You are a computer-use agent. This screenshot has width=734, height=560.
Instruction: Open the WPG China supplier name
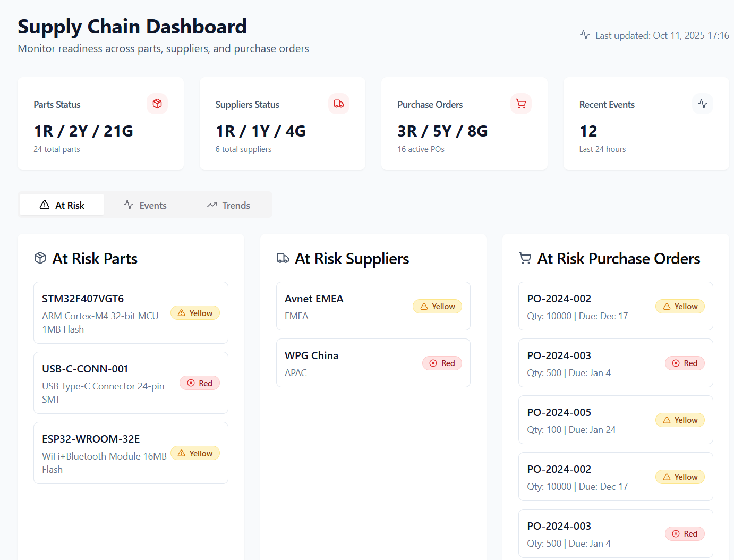(311, 355)
